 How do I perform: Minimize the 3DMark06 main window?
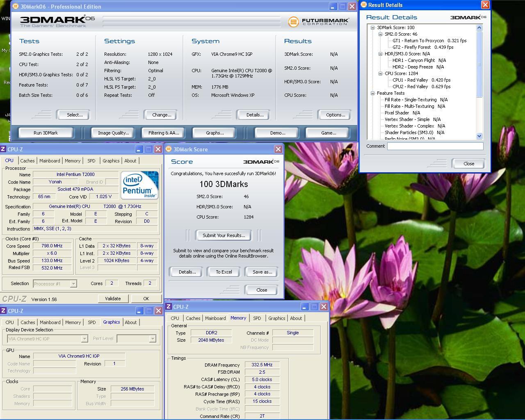tap(333, 7)
